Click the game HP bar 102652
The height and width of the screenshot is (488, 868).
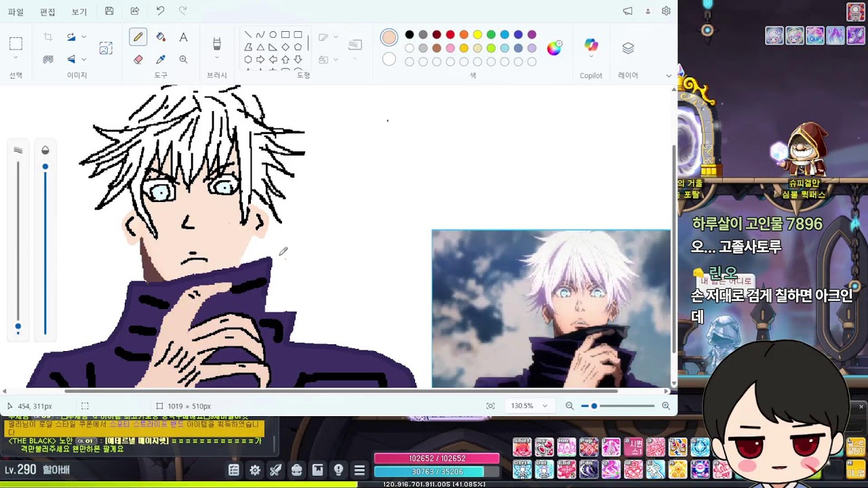(x=437, y=459)
